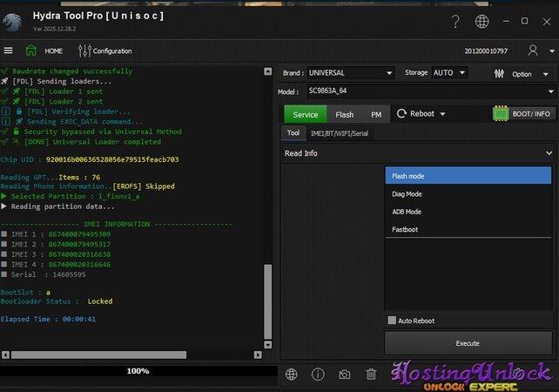Click the camera screenshot icon
Image resolution: width=559 pixels, height=392 pixels.
pos(345,374)
